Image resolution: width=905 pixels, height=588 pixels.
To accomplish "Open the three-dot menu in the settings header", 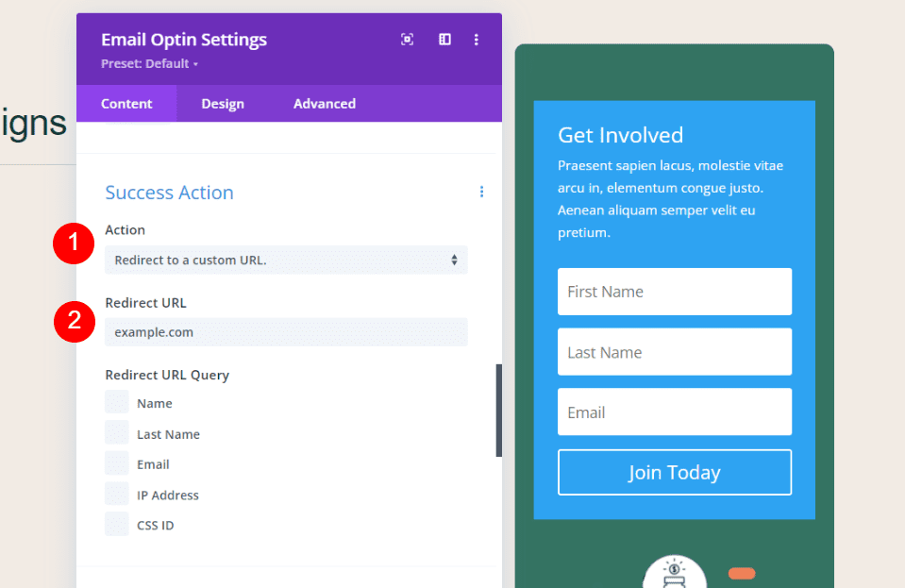I will tap(477, 40).
